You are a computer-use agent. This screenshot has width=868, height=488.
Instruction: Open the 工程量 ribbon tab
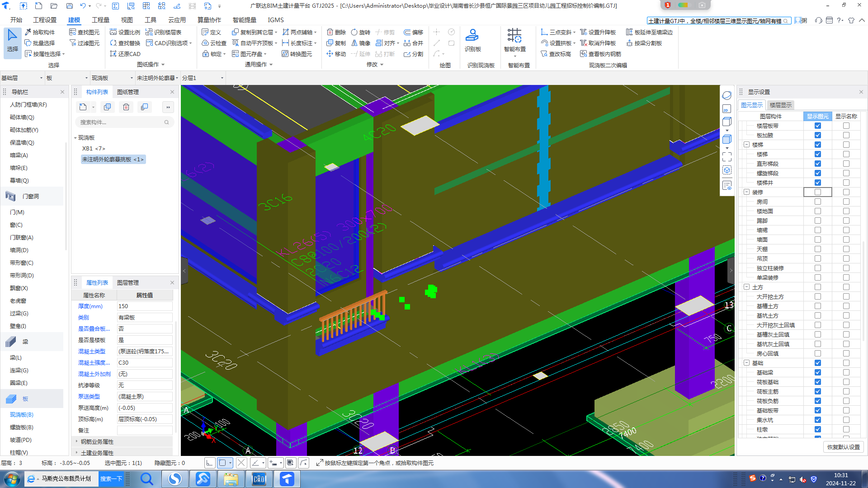(100, 20)
